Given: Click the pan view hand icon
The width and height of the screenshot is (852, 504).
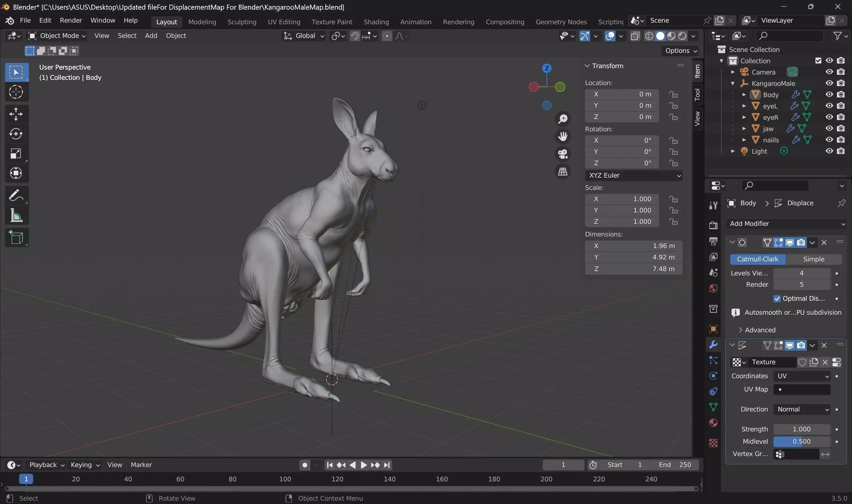Looking at the screenshot, I should pyautogui.click(x=563, y=136).
